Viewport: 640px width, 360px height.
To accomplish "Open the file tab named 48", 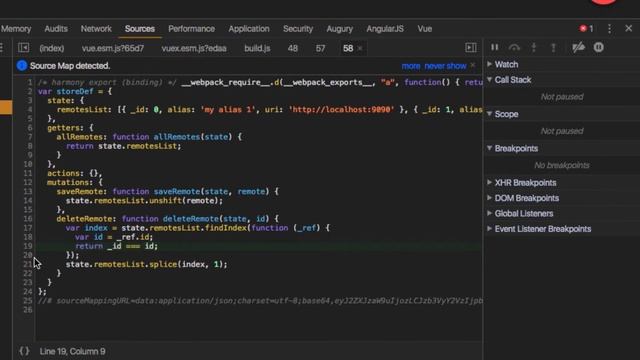I will tap(293, 48).
